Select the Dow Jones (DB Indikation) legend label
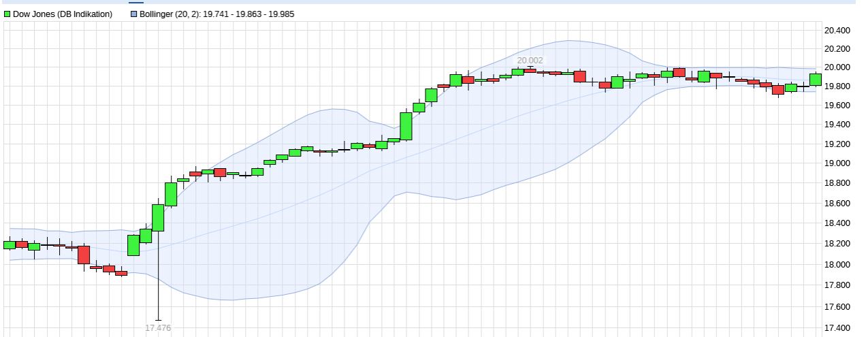 (63, 14)
